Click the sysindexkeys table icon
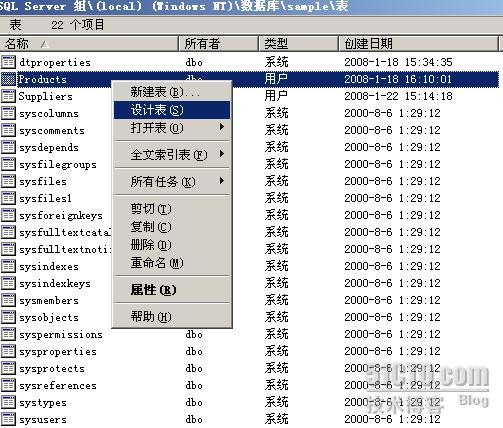503x428 pixels. point(8,283)
